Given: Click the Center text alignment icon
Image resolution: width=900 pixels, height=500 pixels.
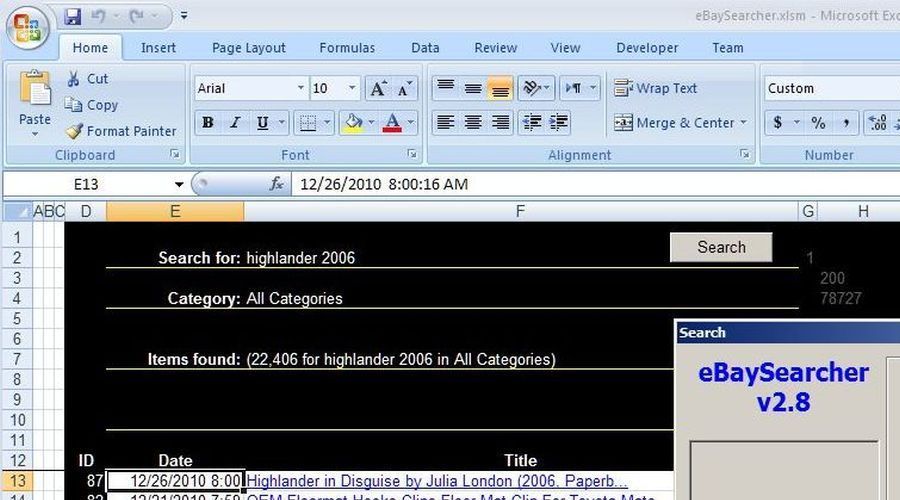Looking at the screenshot, I should pos(473,123).
